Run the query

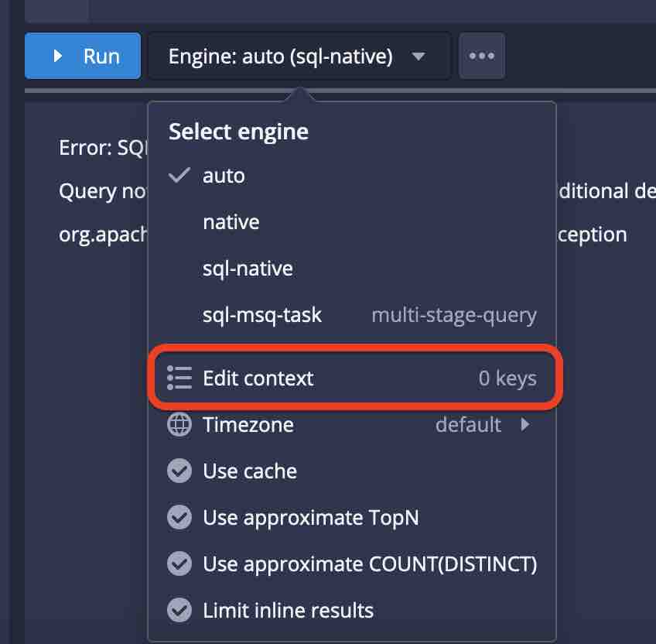(83, 56)
